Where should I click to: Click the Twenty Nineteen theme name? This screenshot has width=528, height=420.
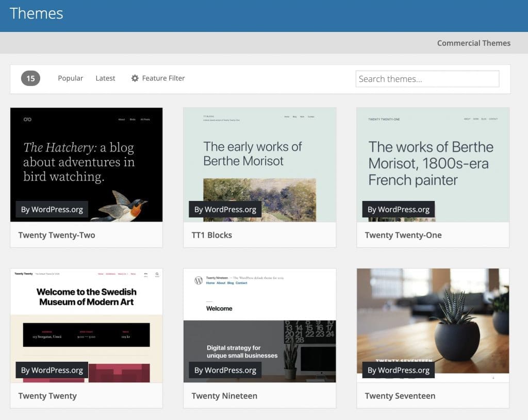click(x=224, y=396)
